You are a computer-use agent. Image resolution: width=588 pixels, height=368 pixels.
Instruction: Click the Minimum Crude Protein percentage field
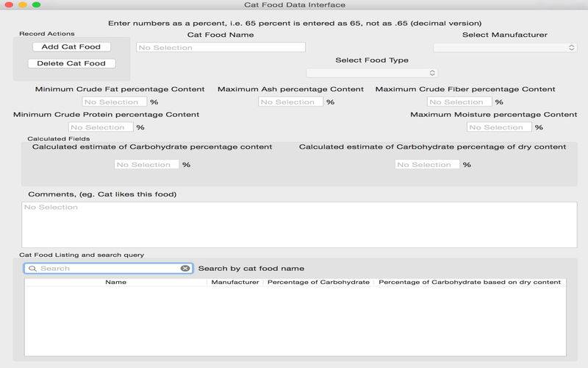click(101, 127)
